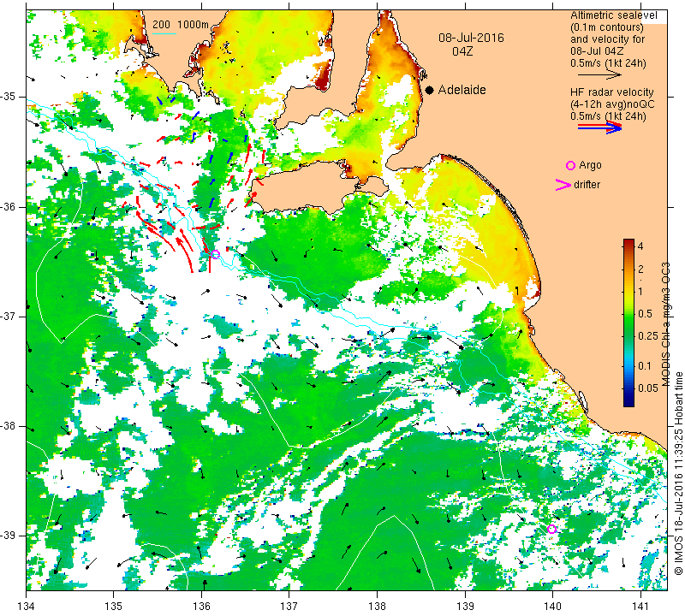This screenshot has height=616, width=685.
Task: Click the latitude axis label '-39'
Action: coord(8,536)
